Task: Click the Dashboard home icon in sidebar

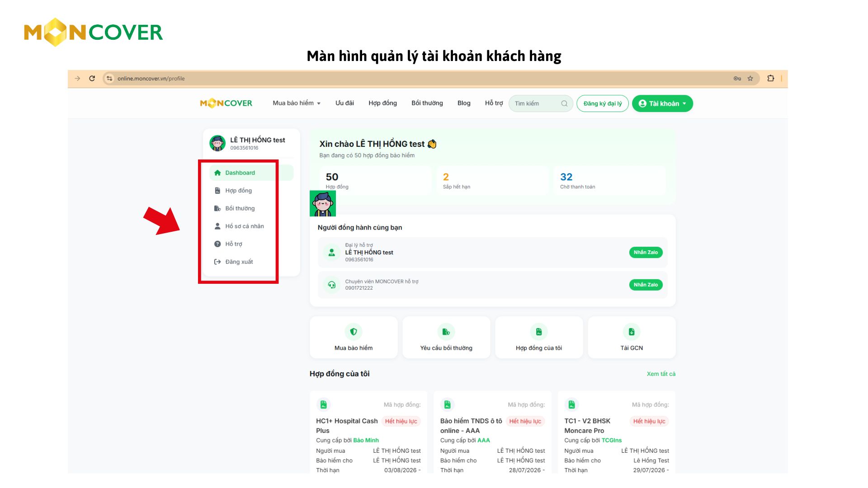Action: [217, 173]
